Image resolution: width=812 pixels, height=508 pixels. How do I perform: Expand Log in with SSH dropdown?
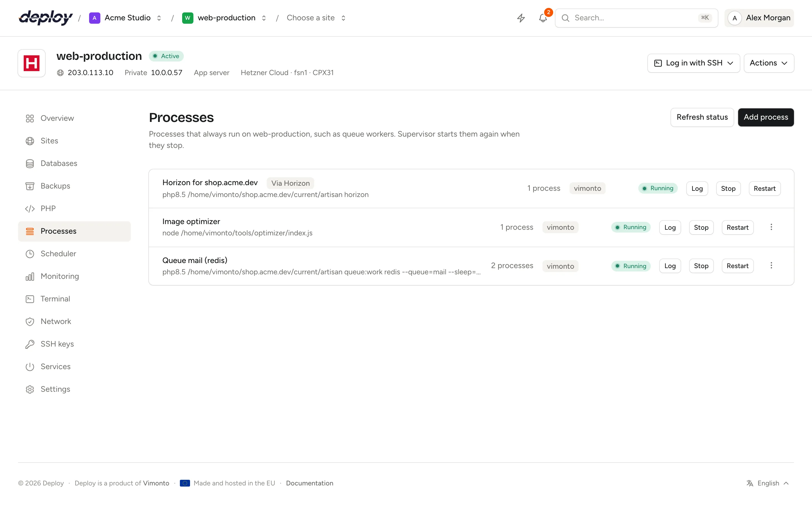pyautogui.click(x=693, y=63)
